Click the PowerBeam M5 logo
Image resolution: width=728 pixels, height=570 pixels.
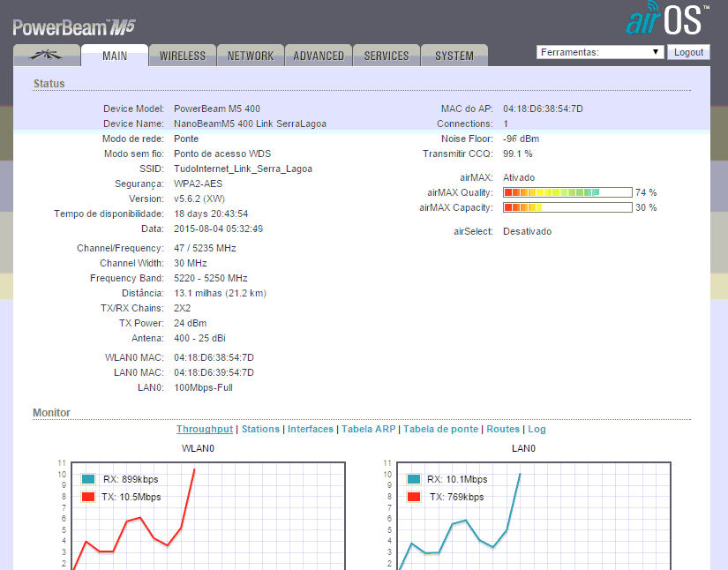[x=74, y=26]
